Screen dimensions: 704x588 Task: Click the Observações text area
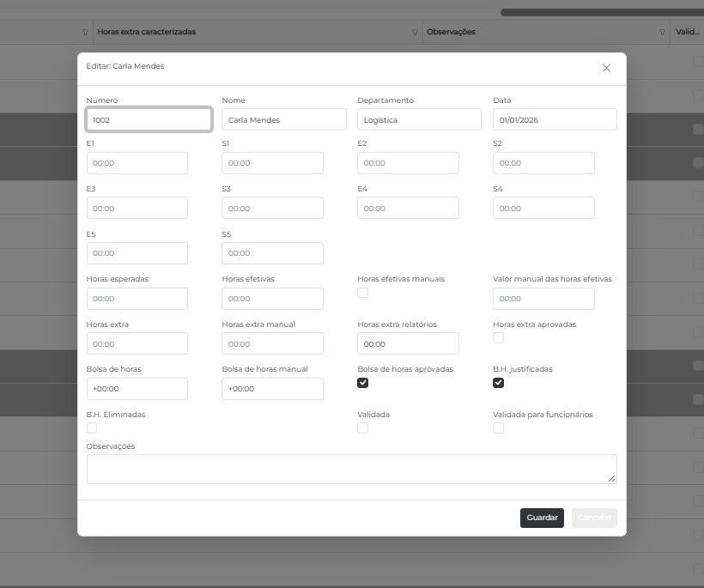[351, 469]
